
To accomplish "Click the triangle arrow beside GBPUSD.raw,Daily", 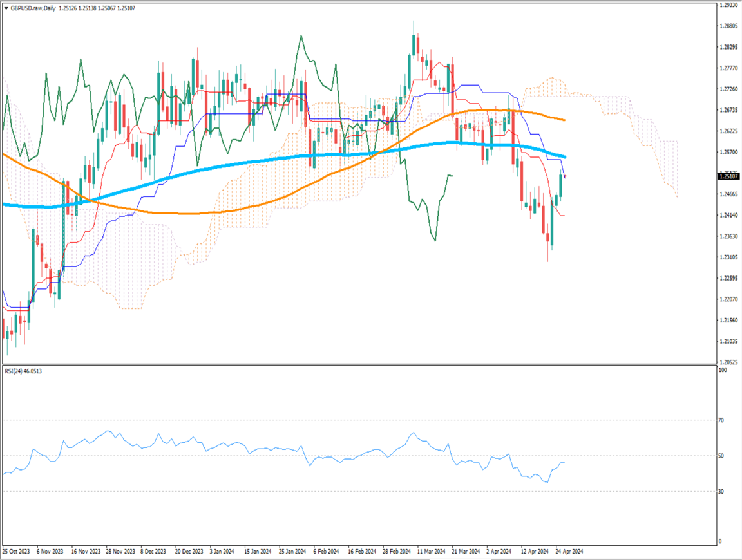I will pyautogui.click(x=6, y=6).
